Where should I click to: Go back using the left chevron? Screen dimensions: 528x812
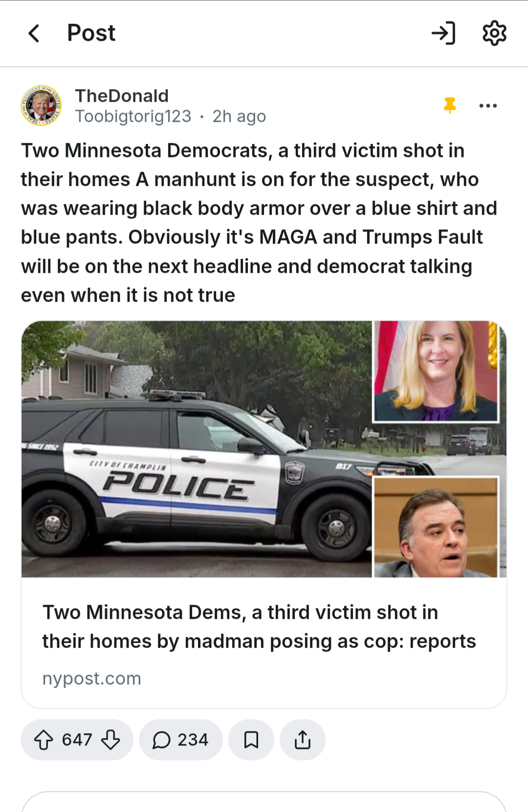[x=34, y=33]
